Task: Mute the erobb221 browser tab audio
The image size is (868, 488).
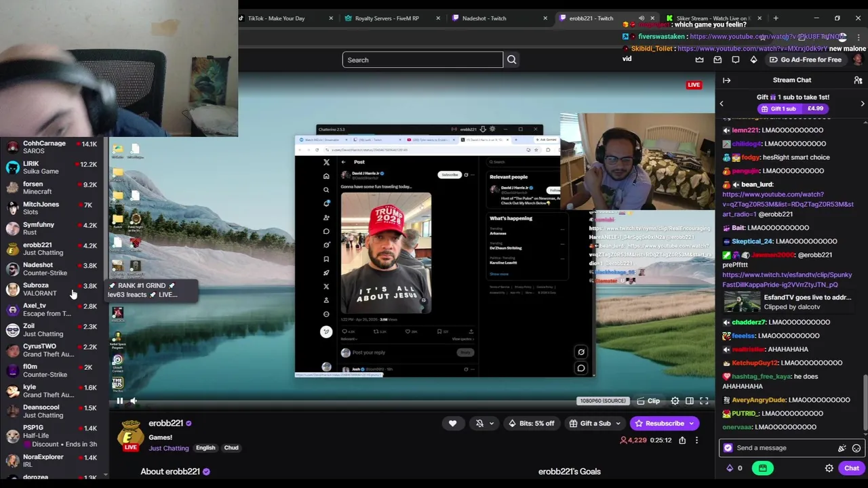Action: coord(641,18)
